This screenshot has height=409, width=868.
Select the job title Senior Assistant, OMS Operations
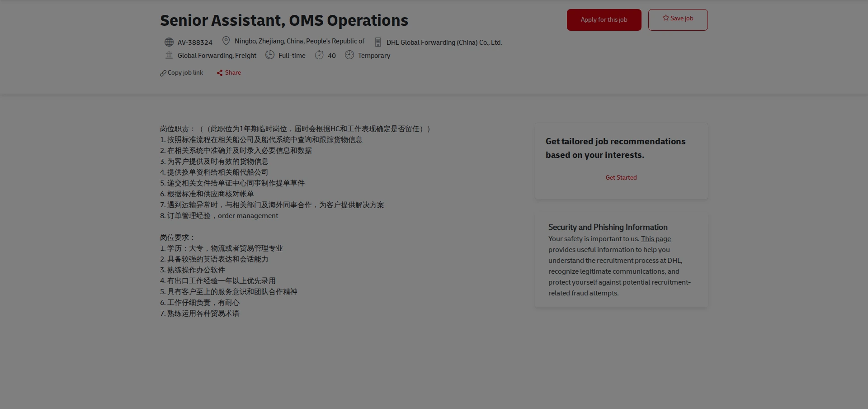pyautogui.click(x=284, y=21)
